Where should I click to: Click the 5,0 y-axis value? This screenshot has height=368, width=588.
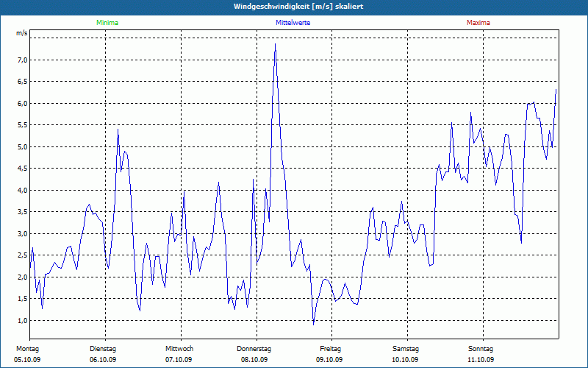[x=22, y=146]
